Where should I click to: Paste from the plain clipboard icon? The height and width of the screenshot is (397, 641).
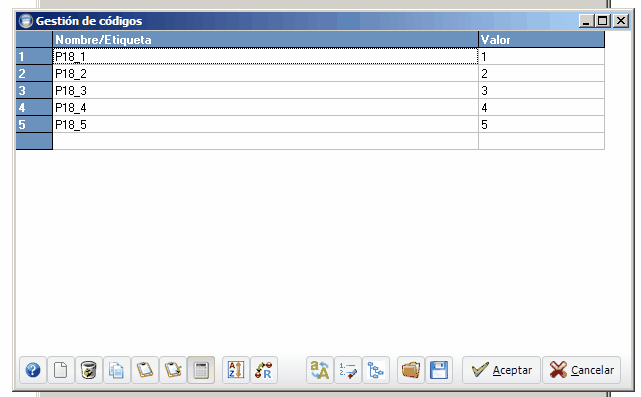(x=145, y=370)
